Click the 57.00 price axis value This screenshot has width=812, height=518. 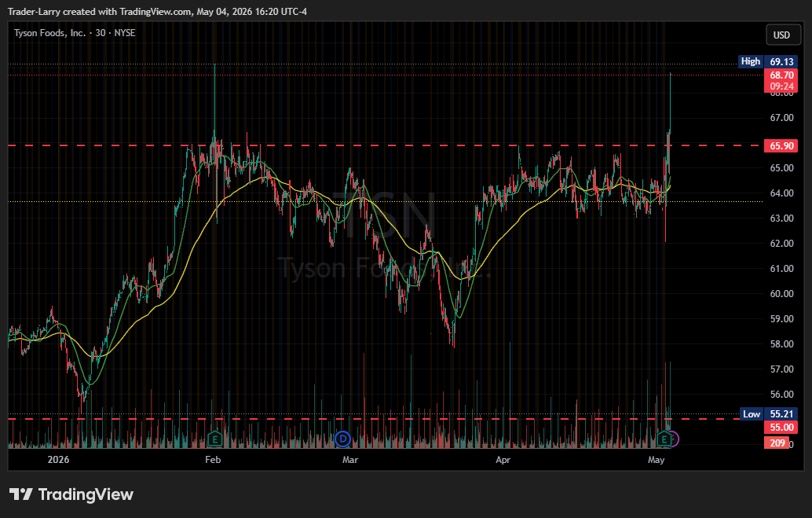pos(782,369)
